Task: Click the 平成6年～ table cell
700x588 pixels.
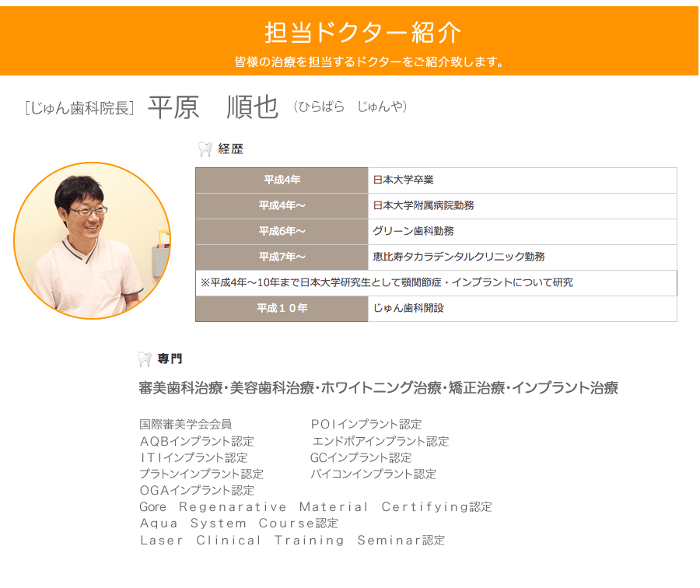Action: (282, 231)
